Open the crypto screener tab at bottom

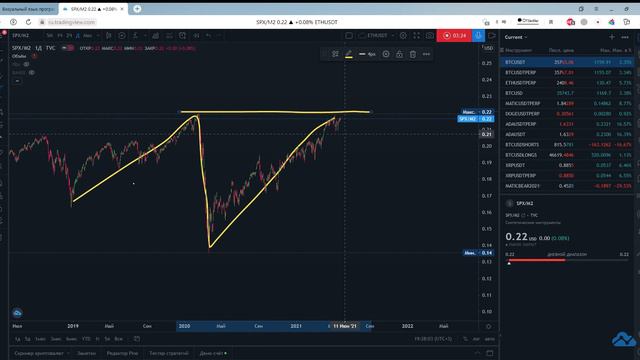pyautogui.click(x=39, y=353)
